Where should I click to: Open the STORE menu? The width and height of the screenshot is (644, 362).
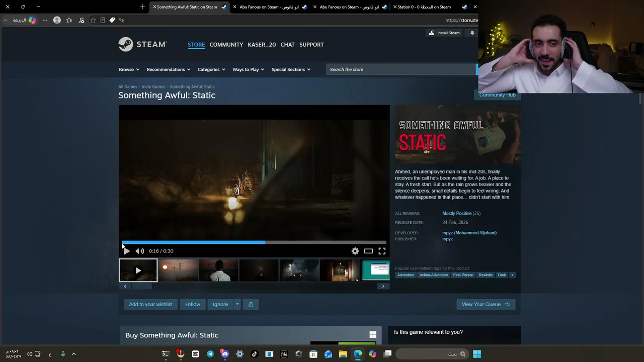196,45
